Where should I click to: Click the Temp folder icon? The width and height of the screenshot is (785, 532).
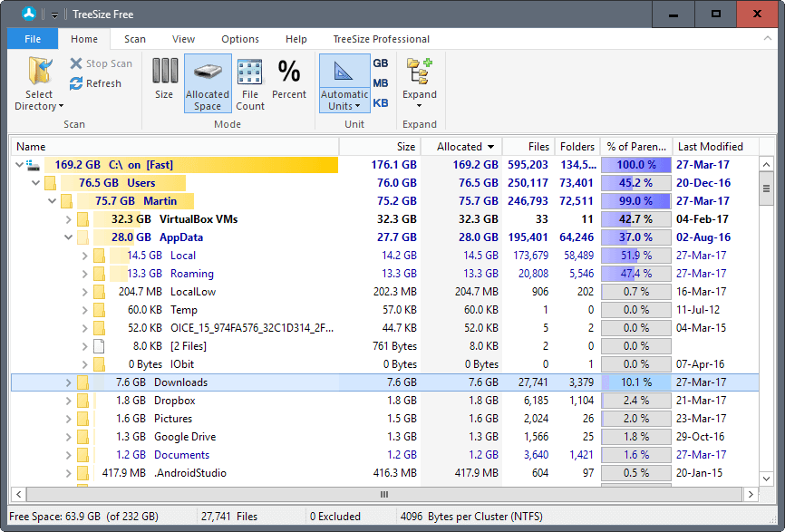click(x=100, y=310)
